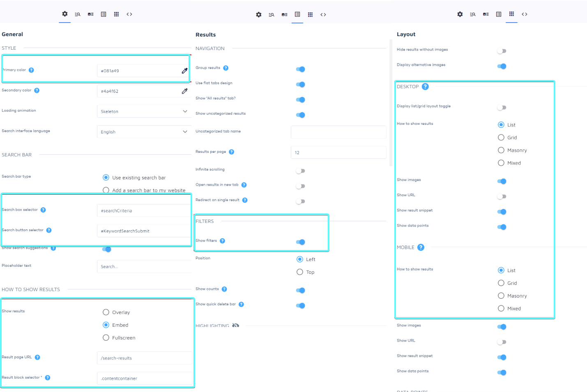The image size is (587, 392).
Task: Click the help icon beside Show filters
Action: coord(222,241)
